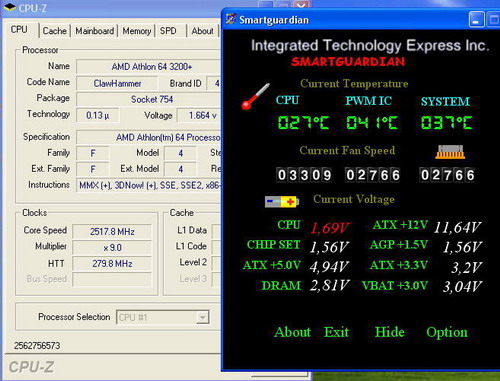The width and height of the screenshot is (500, 381).
Task: Click the CPU-Z chip icon in title bar
Action: pos(9,7)
